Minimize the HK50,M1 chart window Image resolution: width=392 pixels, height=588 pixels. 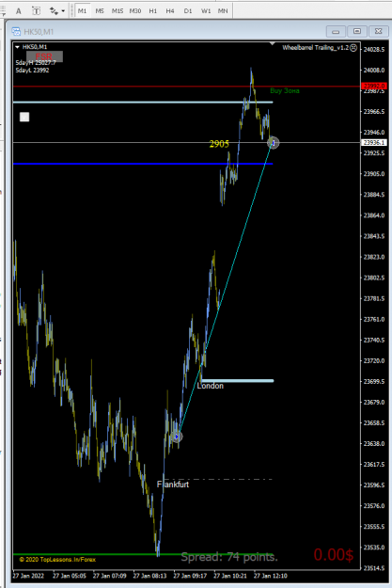click(336, 31)
